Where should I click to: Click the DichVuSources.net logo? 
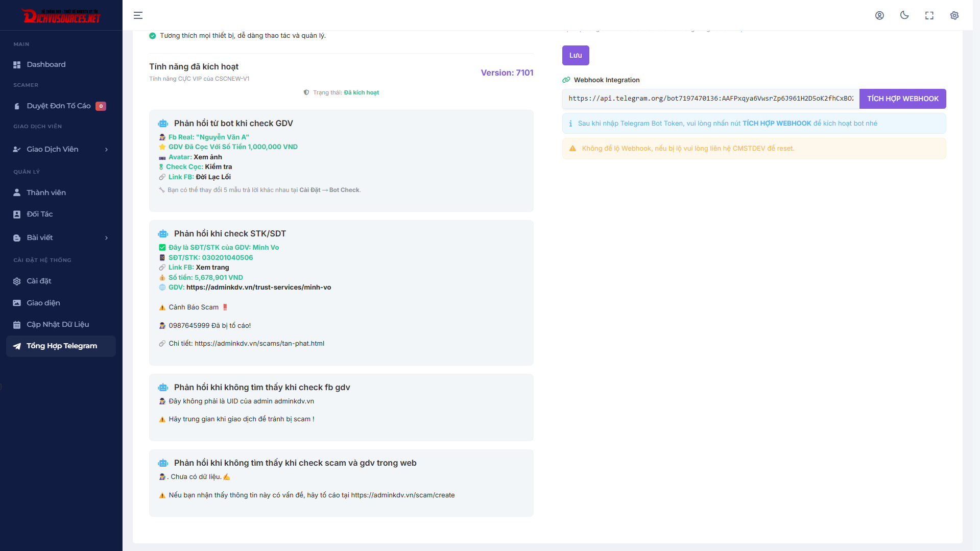pyautogui.click(x=61, y=16)
